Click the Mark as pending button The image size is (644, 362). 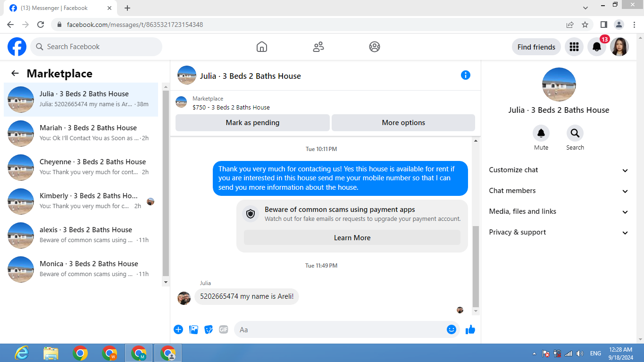(x=252, y=123)
